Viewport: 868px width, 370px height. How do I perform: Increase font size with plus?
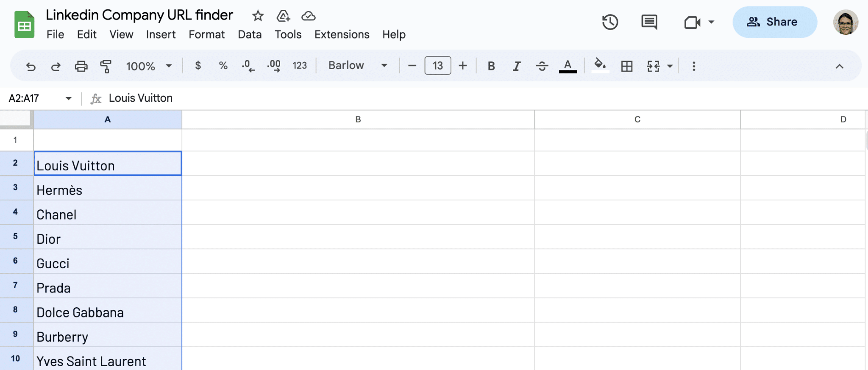point(463,66)
